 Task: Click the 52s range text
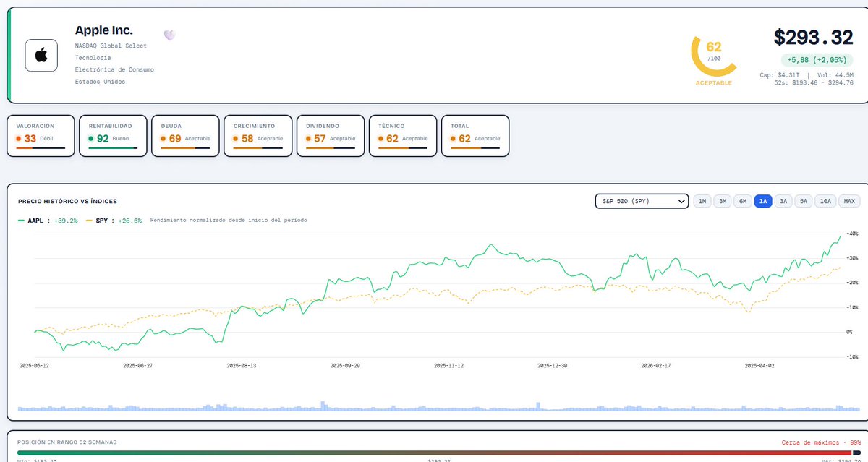814,82
